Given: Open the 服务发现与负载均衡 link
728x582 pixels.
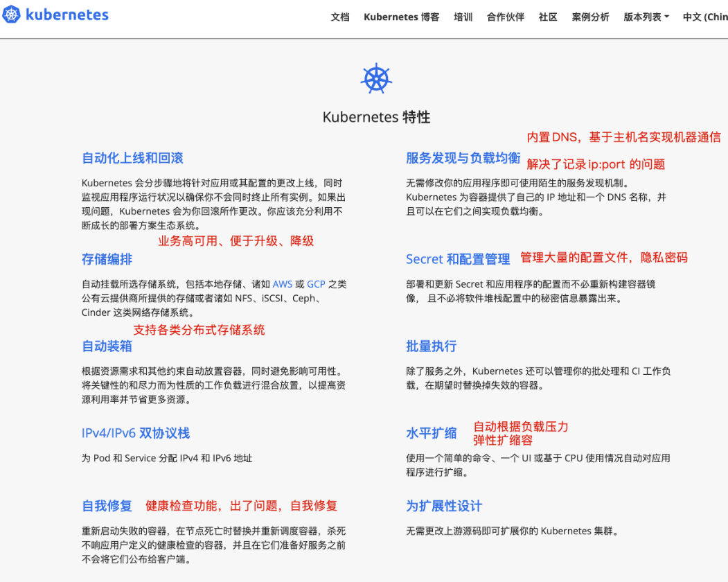Looking at the screenshot, I should (x=463, y=158).
